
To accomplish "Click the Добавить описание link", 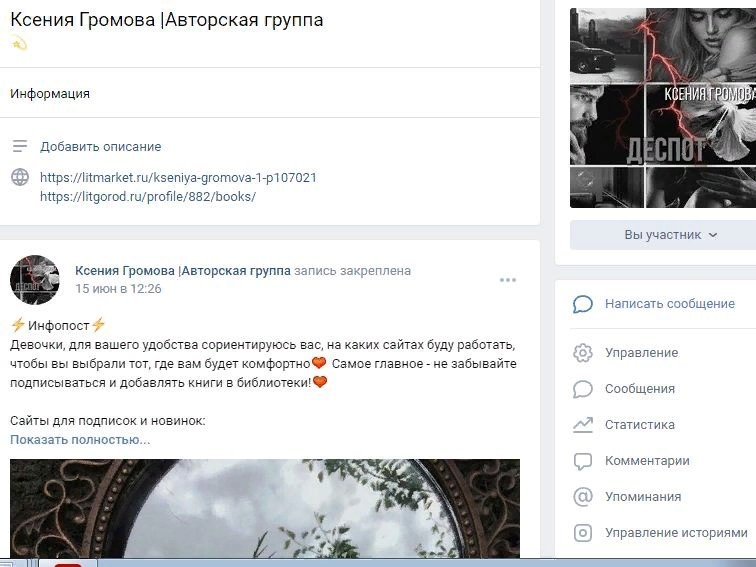I will [x=101, y=147].
